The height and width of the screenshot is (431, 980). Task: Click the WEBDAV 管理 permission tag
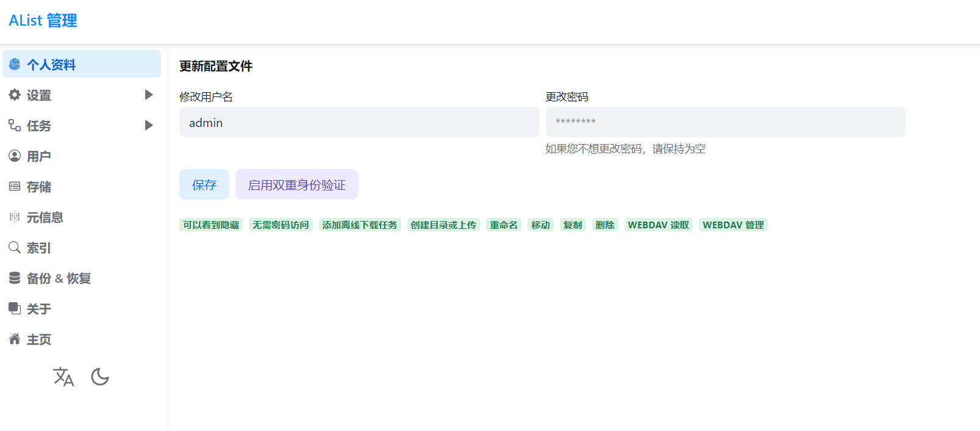(x=733, y=225)
